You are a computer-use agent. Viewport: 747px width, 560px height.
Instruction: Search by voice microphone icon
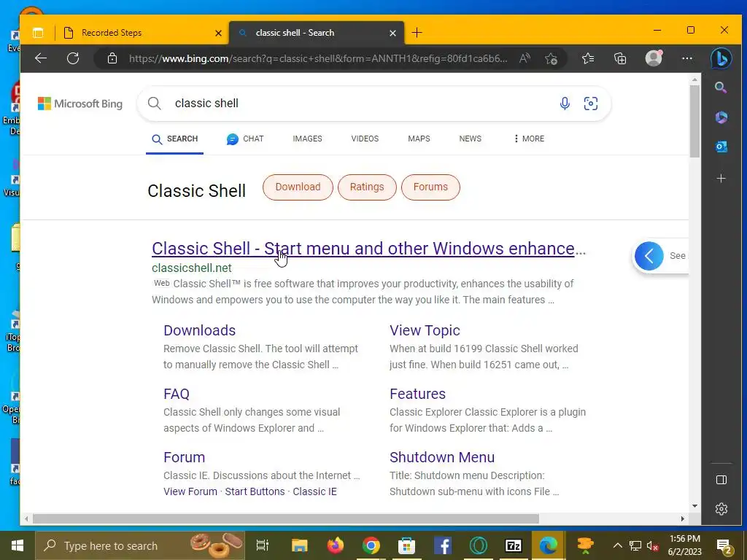[x=565, y=104]
